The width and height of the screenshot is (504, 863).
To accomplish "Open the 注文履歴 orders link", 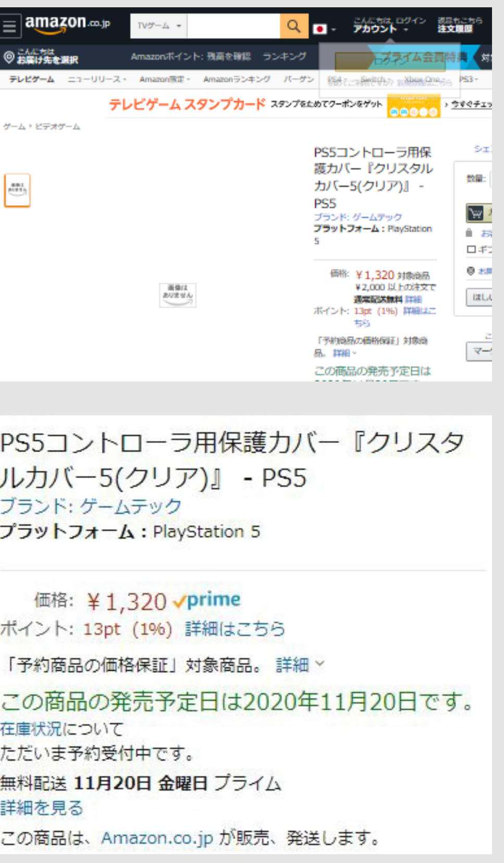I will (456, 29).
